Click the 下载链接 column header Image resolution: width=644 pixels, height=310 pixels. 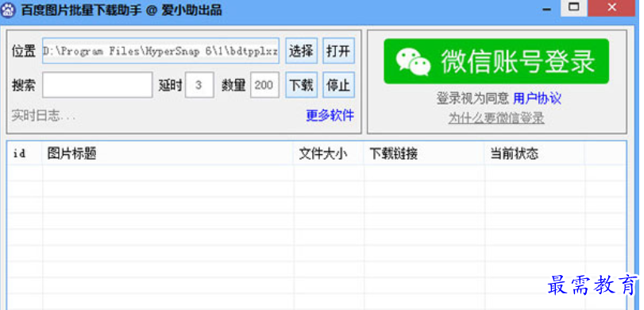click(424, 153)
